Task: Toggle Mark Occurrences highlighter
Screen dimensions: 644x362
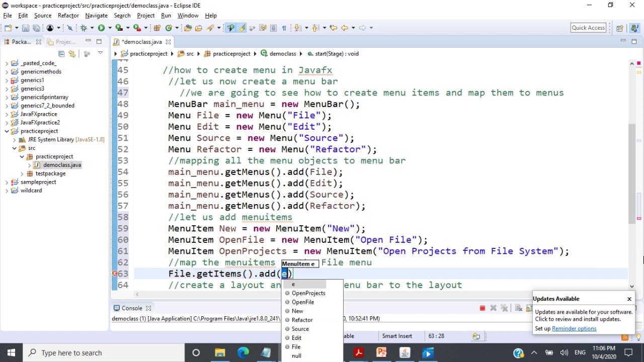Action: pos(242,28)
